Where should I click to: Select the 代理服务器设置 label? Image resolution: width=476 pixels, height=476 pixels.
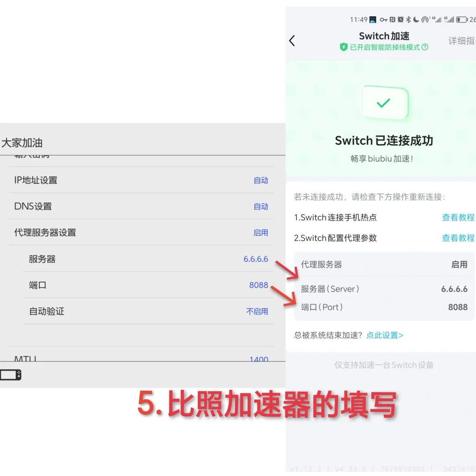click(45, 233)
